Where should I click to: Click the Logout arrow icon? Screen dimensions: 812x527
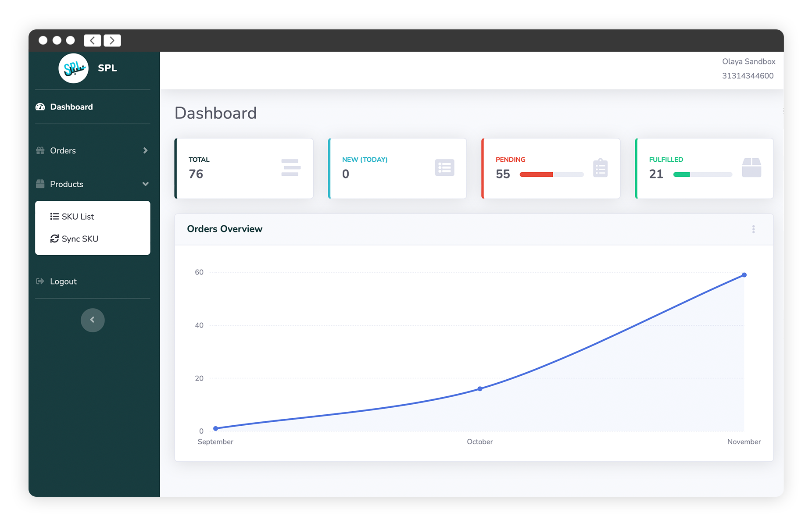40,281
